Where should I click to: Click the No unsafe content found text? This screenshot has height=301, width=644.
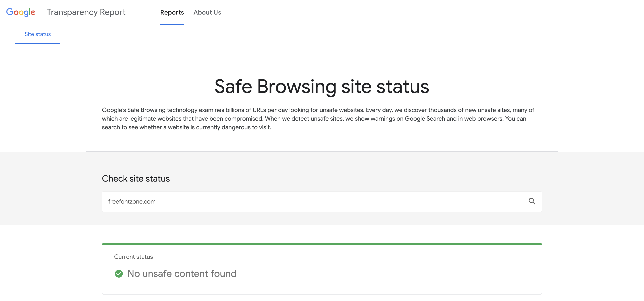coord(182,273)
